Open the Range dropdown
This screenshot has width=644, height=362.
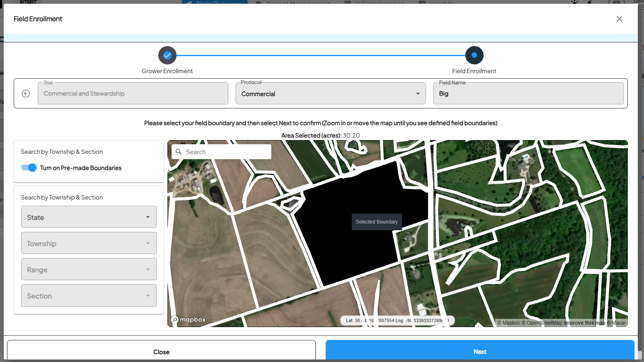coord(89,269)
